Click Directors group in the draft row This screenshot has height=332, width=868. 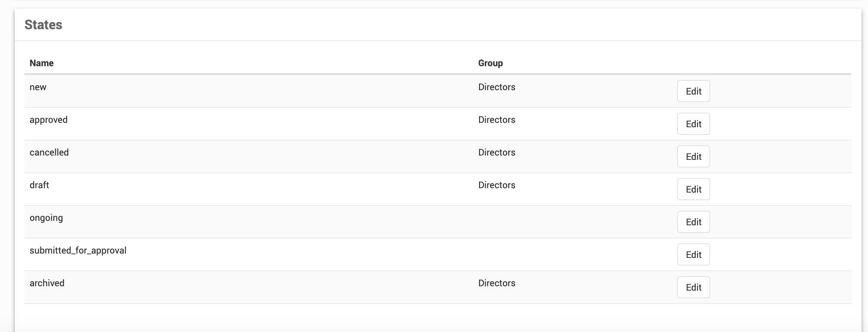point(496,185)
